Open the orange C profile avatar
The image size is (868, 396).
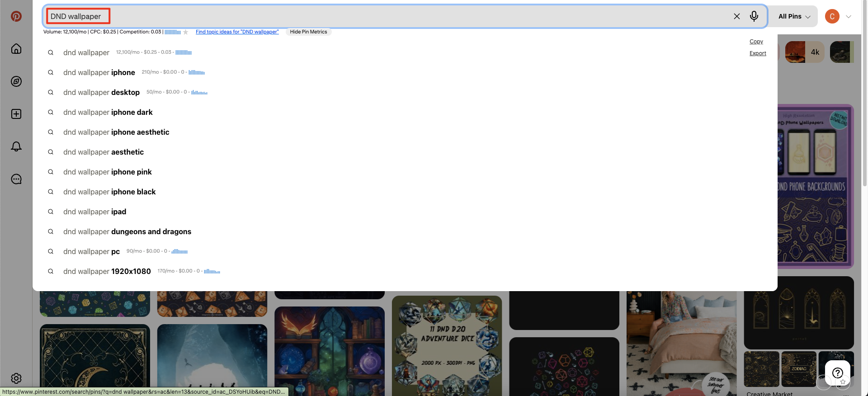point(832,16)
